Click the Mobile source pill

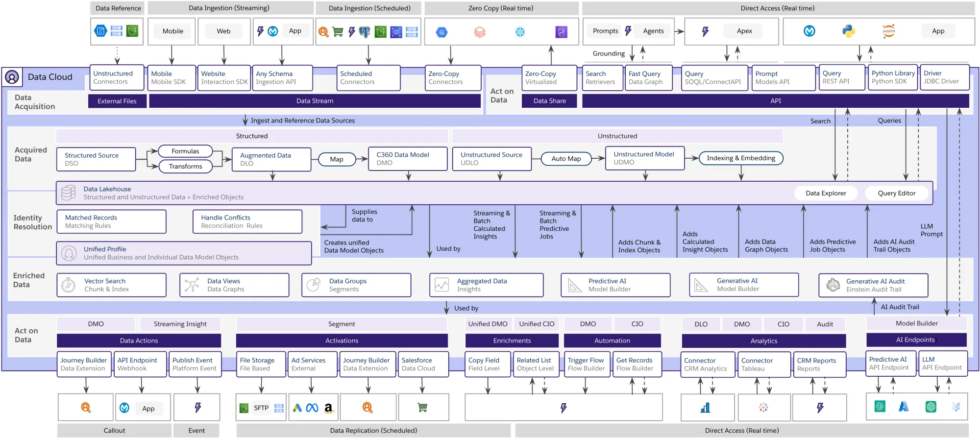point(172,31)
